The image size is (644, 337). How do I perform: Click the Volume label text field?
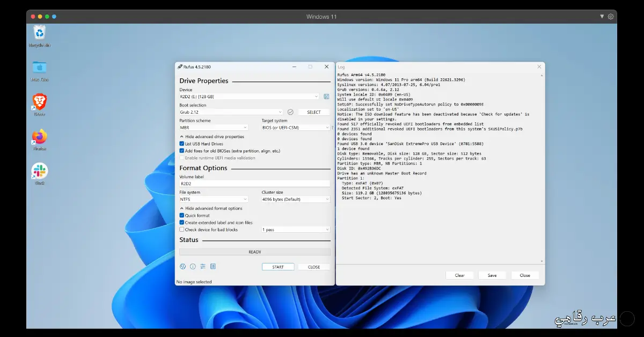coord(254,184)
